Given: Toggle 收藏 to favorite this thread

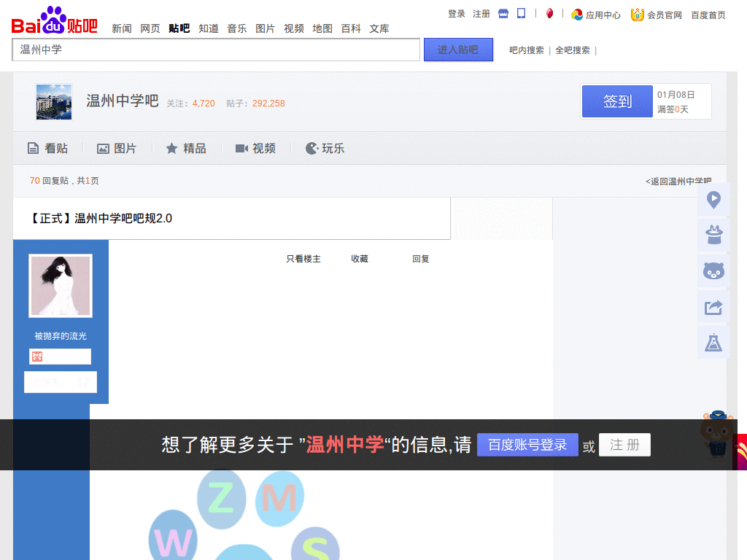Looking at the screenshot, I should click(360, 259).
